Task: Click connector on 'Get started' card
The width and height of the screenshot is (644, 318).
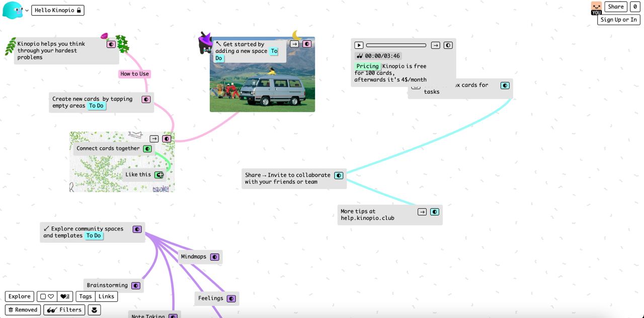Action: pyautogui.click(x=307, y=44)
